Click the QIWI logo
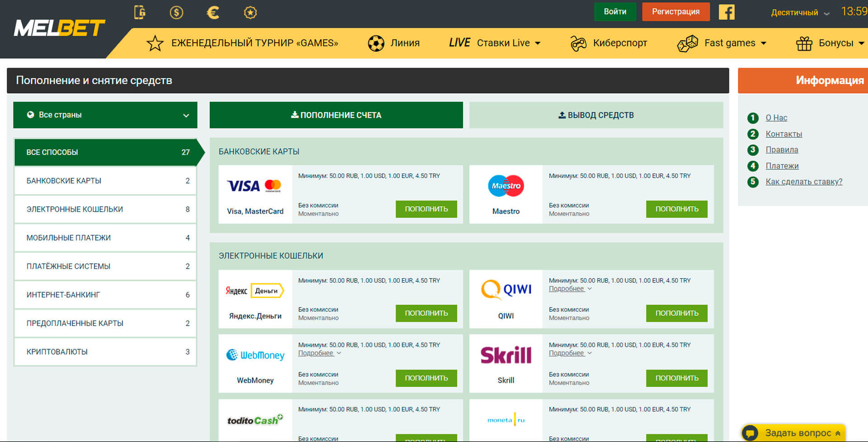 [x=506, y=290]
